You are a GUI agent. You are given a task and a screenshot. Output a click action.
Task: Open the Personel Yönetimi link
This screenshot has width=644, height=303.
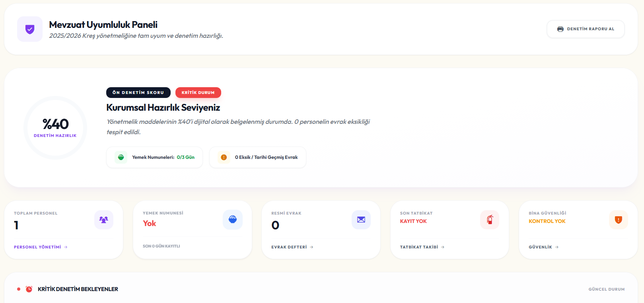coord(41,247)
